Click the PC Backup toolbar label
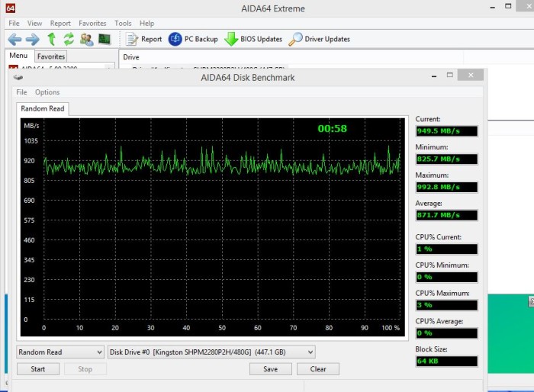 coord(201,39)
